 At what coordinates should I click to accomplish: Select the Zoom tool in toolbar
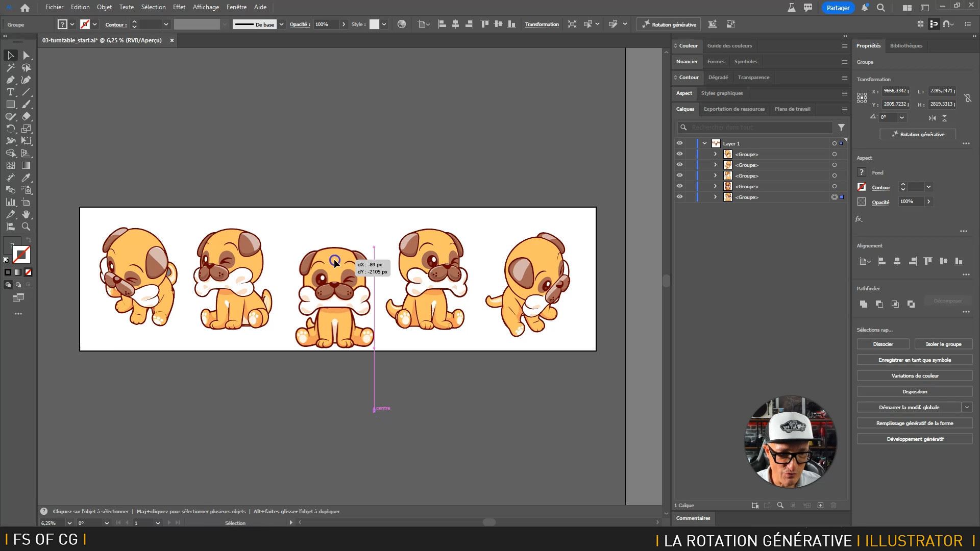26,227
